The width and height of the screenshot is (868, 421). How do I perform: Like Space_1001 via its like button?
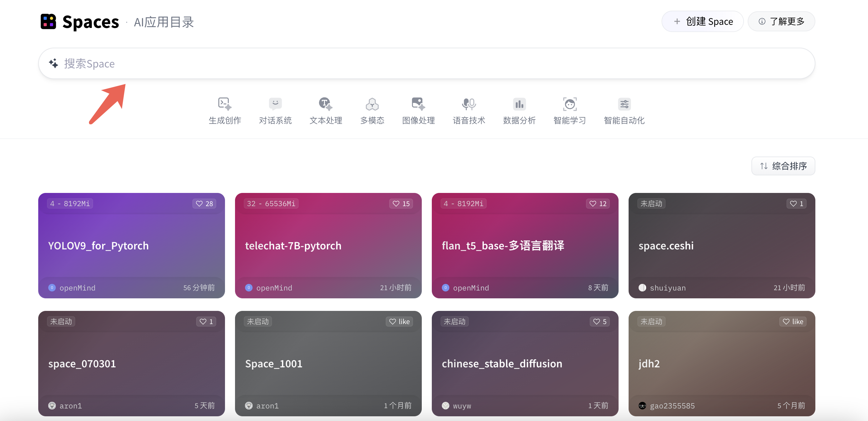point(399,322)
